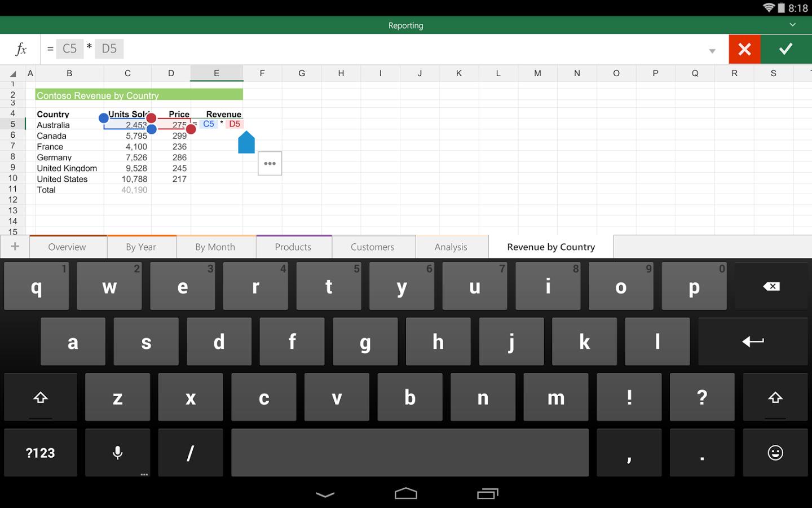Open the fx insert function button
This screenshot has height=508, width=812.
(21, 49)
